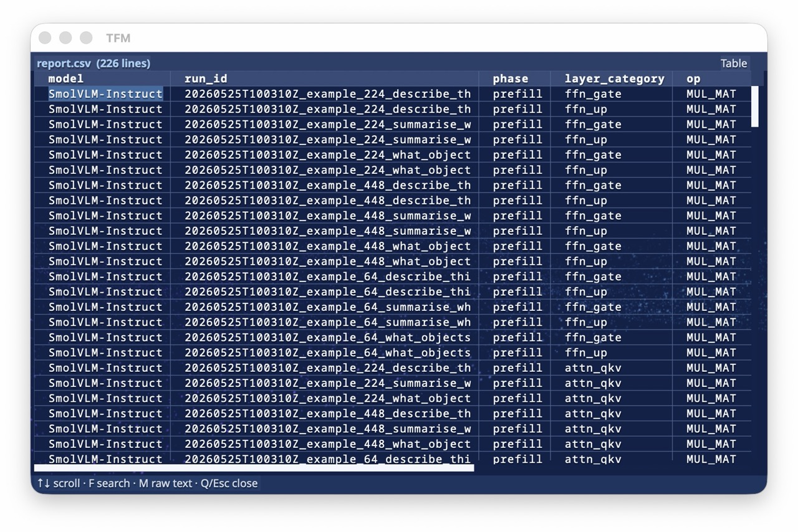This screenshot has height=532, width=798.
Task: Click prefill in the example_224_what_object ffn_gate row
Action: 517,154
